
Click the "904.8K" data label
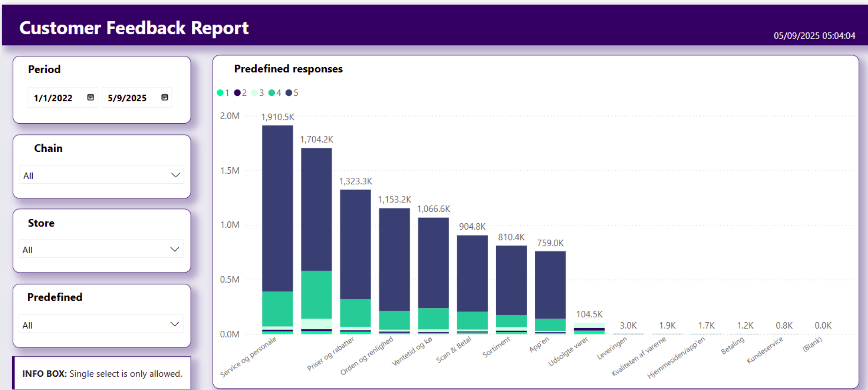(473, 226)
